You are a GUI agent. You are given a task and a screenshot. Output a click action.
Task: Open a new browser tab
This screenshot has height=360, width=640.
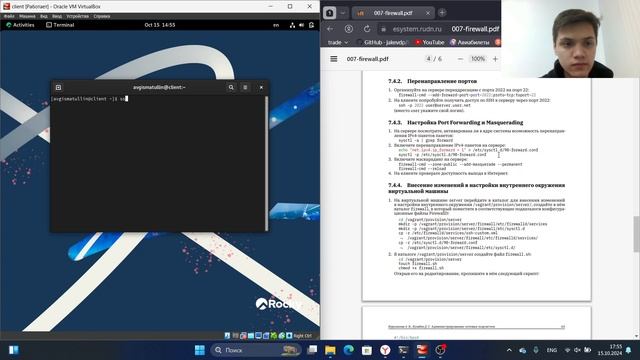[442, 13]
